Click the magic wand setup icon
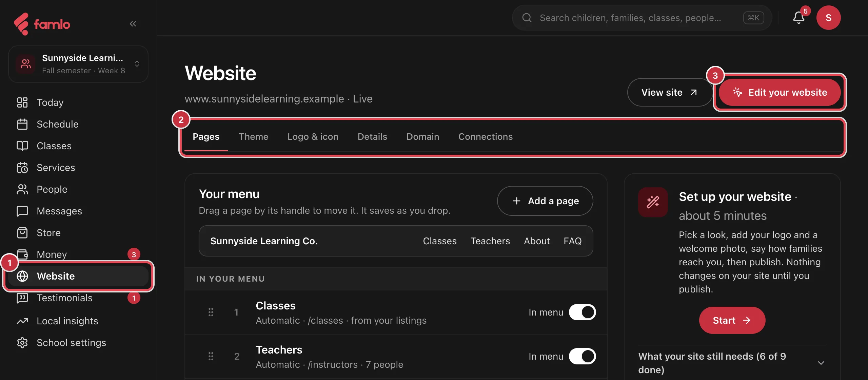 click(x=653, y=202)
